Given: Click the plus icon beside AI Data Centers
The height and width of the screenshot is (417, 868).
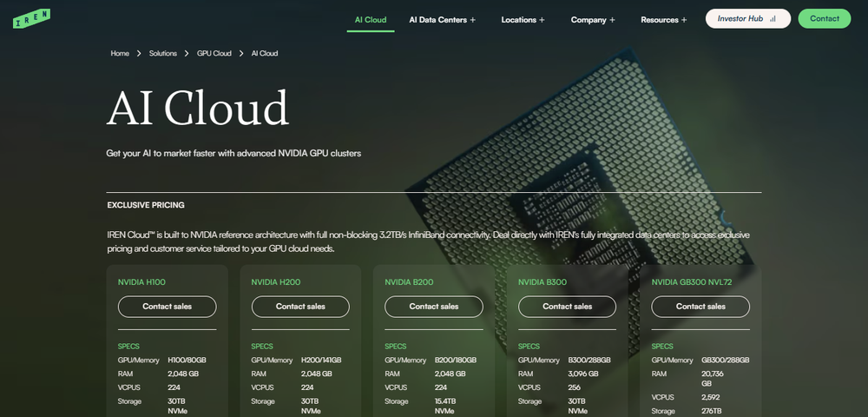Looking at the screenshot, I should coord(473,20).
